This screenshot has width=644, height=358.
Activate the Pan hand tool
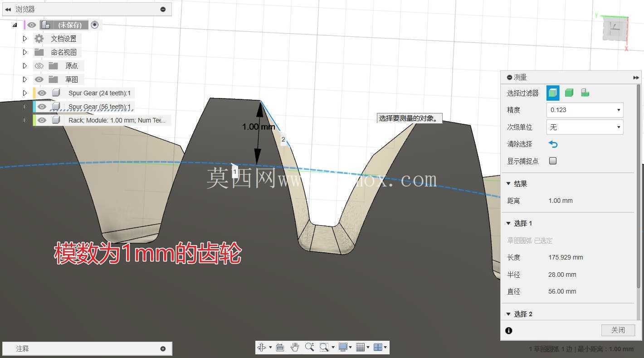point(295,347)
